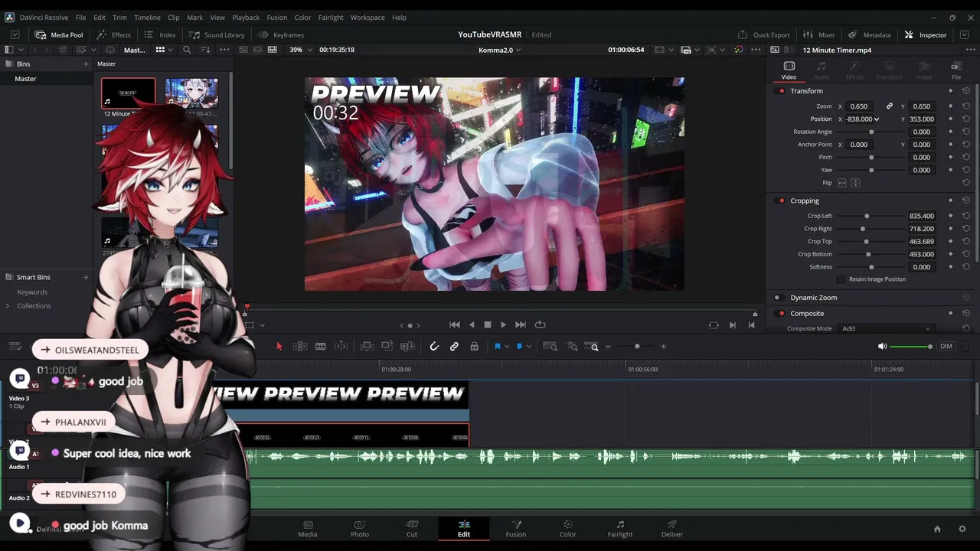980x551 pixels.
Task: Click the vertical Flip icon
Action: pos(856,183)
